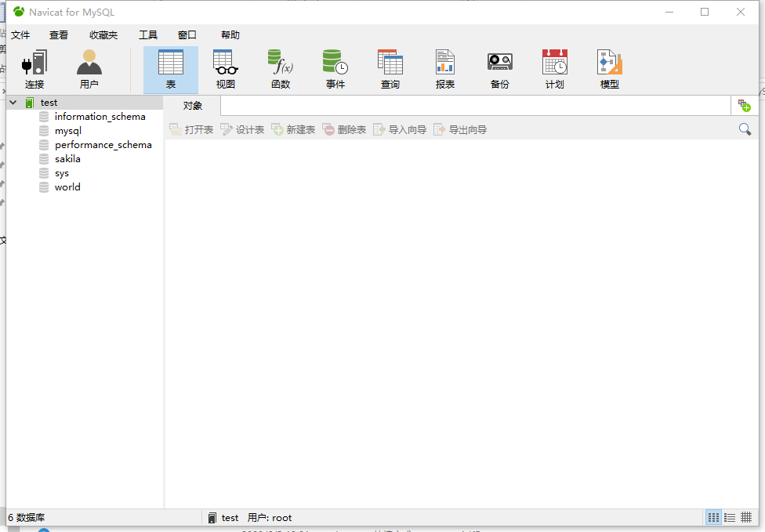Click the performance_schema database icon
This screenshot has width=765, height=532.
[x=44, y=145]
